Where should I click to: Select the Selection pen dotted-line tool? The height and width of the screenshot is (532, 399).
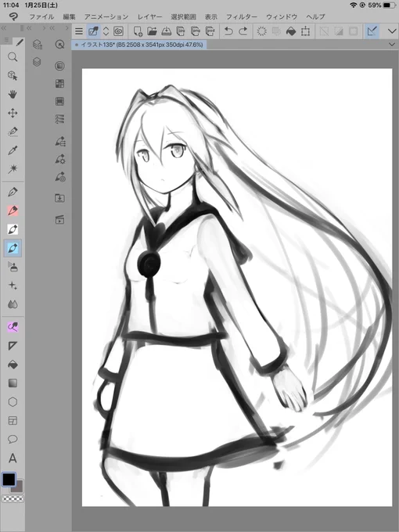13,131
